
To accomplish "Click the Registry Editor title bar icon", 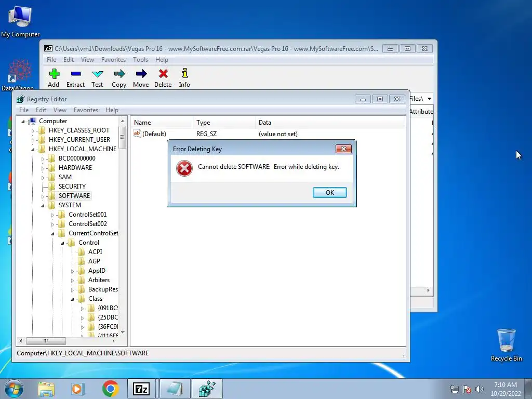I will (21, 99).
